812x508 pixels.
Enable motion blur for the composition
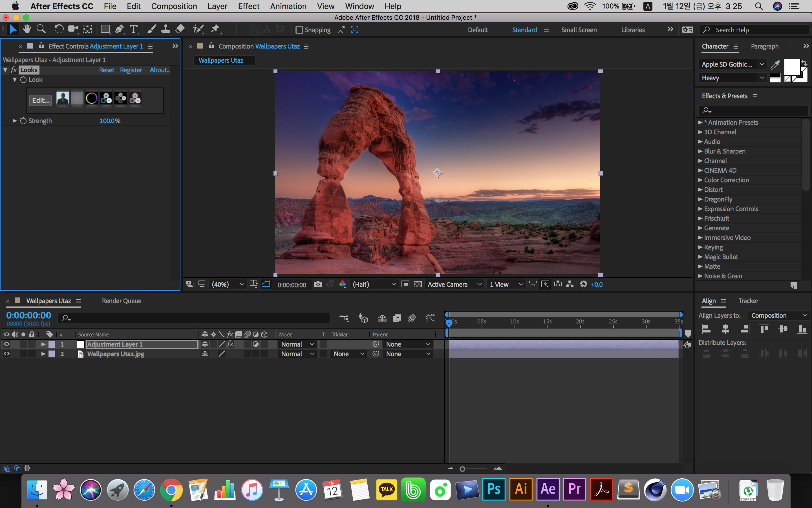(412, 318)
